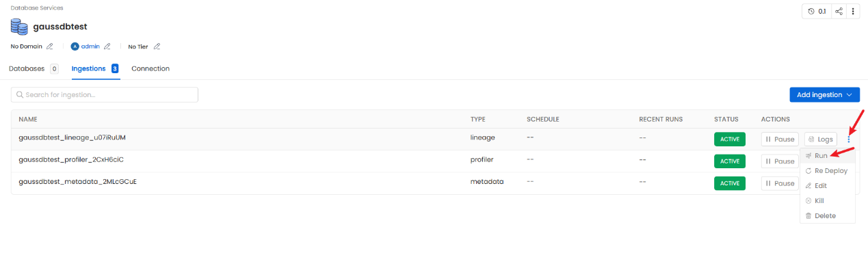The height and width of the screenshot is (279, 868).
Task: Open version history 0.1 button
Action: (817, 12)
